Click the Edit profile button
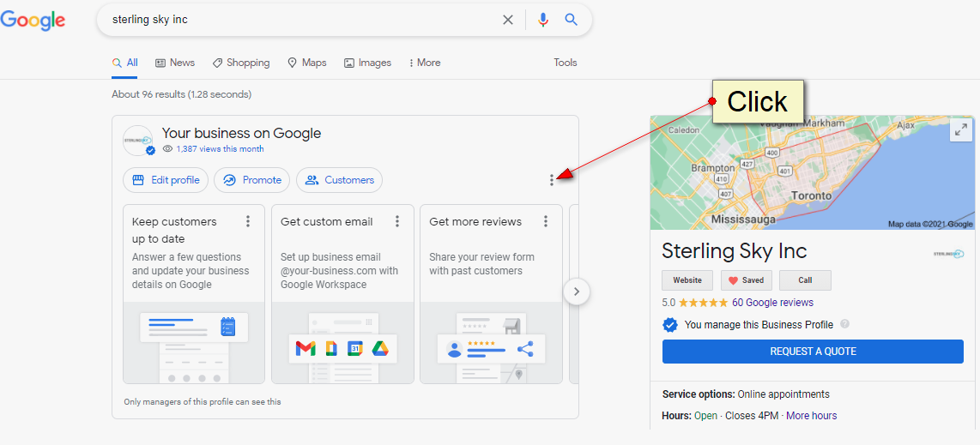The image size is (980, 445). point(166,180)
